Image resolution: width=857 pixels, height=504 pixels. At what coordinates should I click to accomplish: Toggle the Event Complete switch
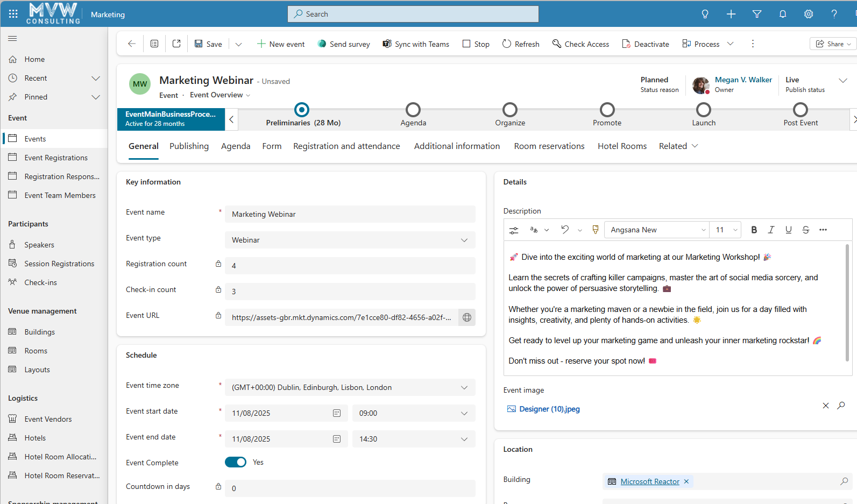click(236, 462)
